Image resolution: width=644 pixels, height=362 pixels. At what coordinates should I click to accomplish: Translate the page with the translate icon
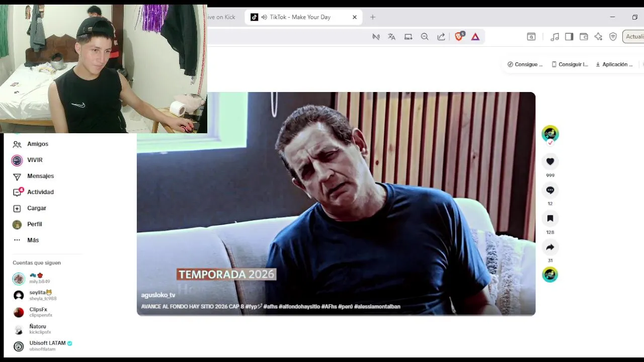pos(391,37)
